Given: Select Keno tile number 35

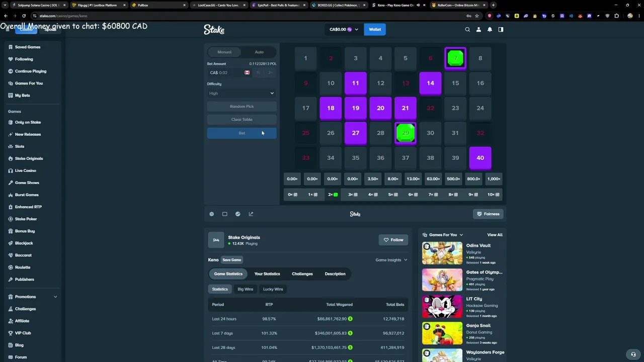Looking at the screenshot, I should tap(356, 158).
